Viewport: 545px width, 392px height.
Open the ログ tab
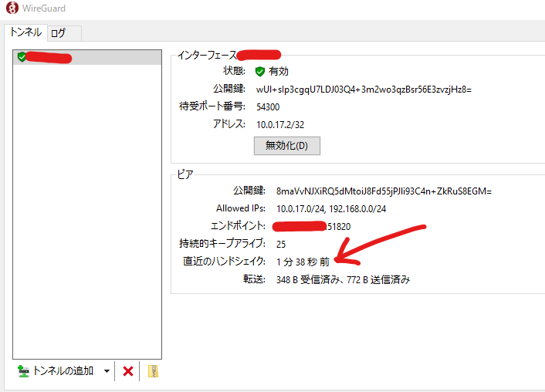[64, 33]
